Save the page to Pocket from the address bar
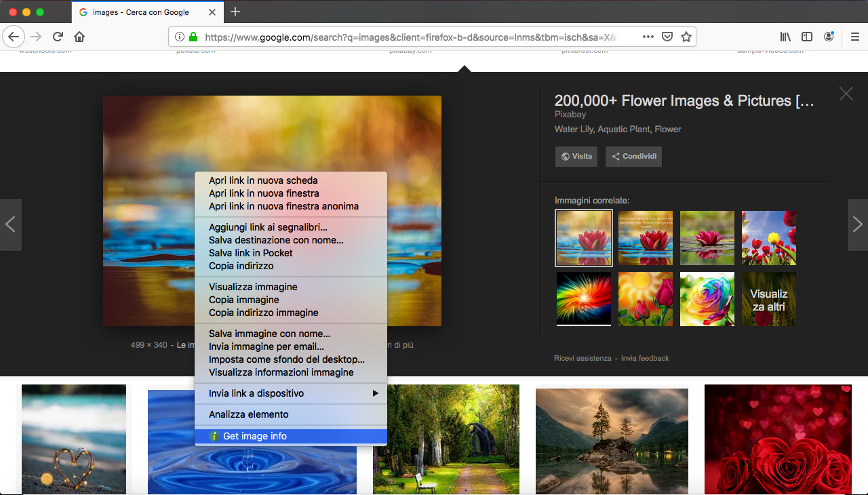The height and width of the screenshot is (495, 868). click(667, 37)
